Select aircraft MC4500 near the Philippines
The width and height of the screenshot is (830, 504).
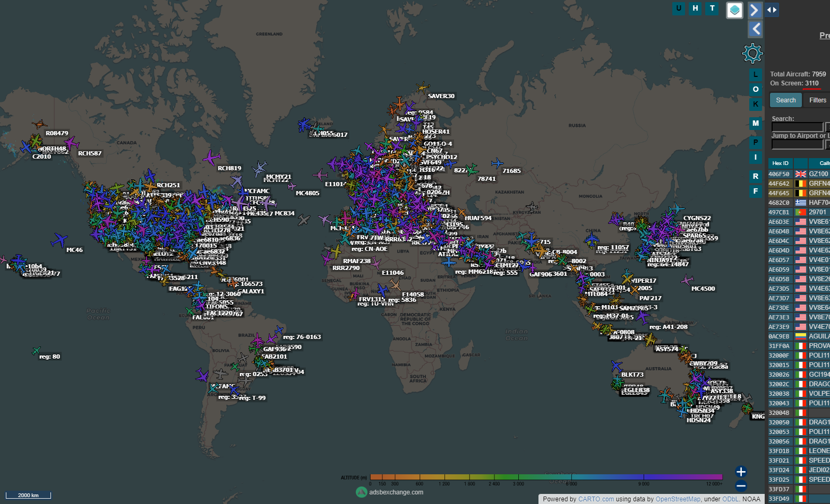[687, 280]
